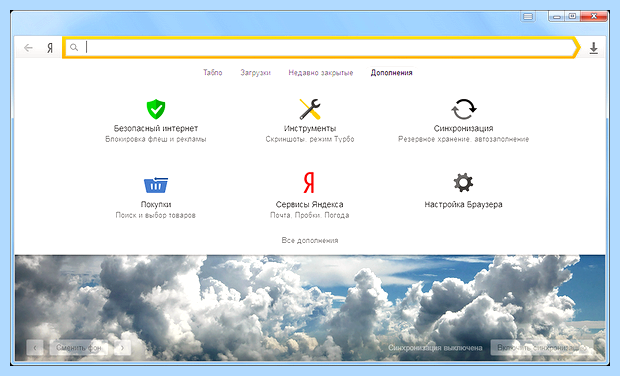The width and height of the screenshot is (620, 376).
Task: Select the Дополнения tab
Action: point(391,72)
